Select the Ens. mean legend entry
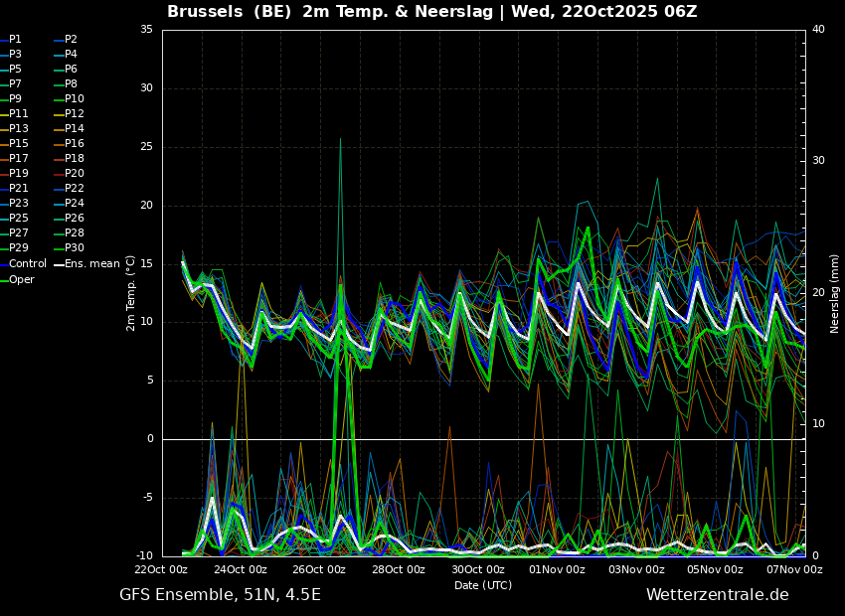This screenshot has width=845, height=616. pos(92,264)
